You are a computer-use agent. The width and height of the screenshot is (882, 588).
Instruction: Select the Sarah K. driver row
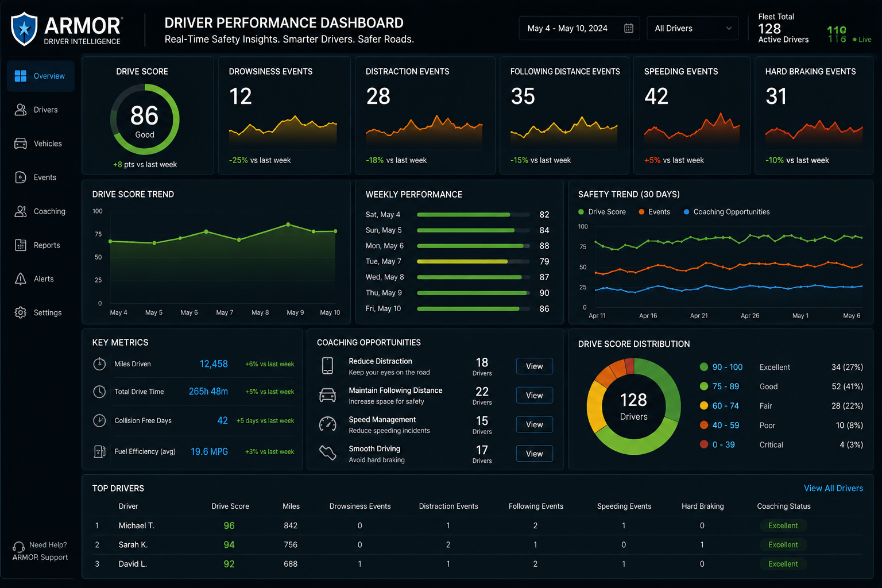click(x=478, y=544)
